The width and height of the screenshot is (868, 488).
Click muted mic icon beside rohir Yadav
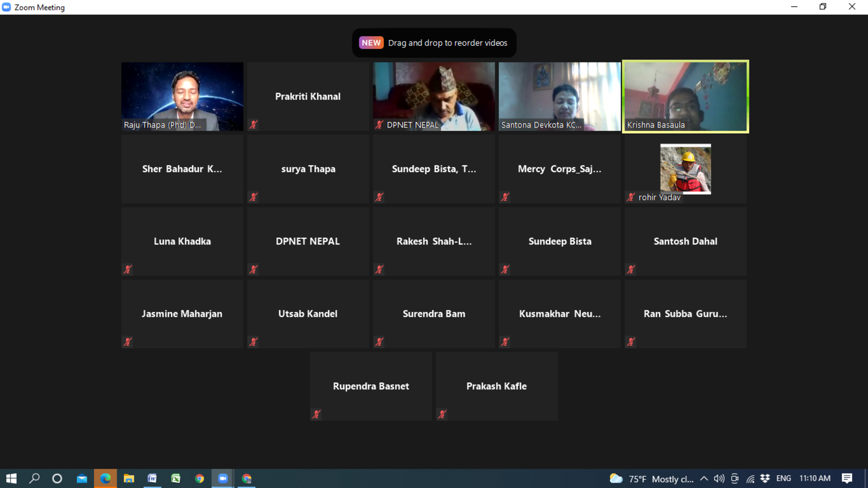(631, 197)
